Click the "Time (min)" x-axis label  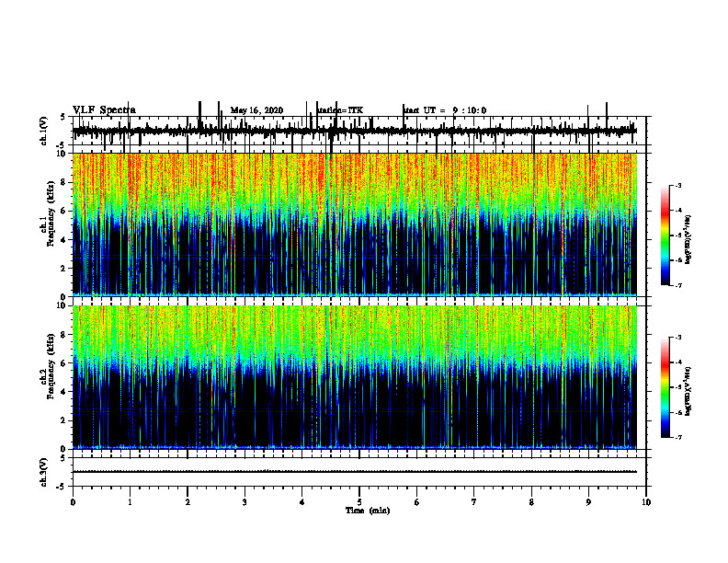[368, 511]
